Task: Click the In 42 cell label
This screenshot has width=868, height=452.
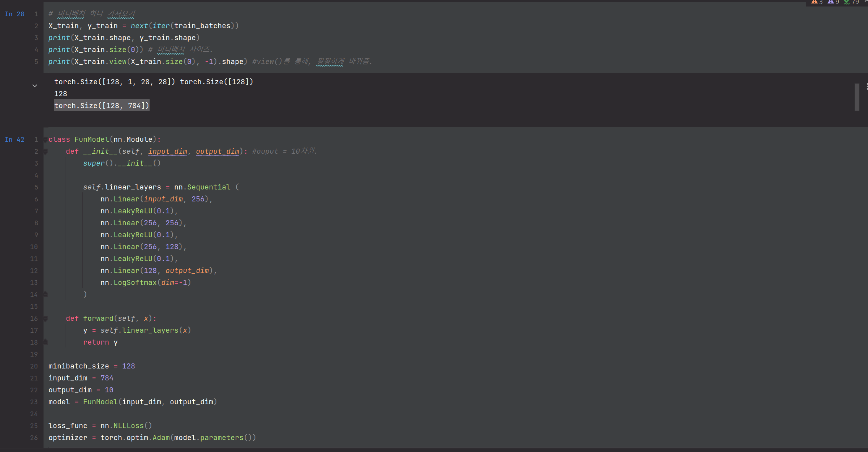Action: pyautogui.click(x=14, y=140)
